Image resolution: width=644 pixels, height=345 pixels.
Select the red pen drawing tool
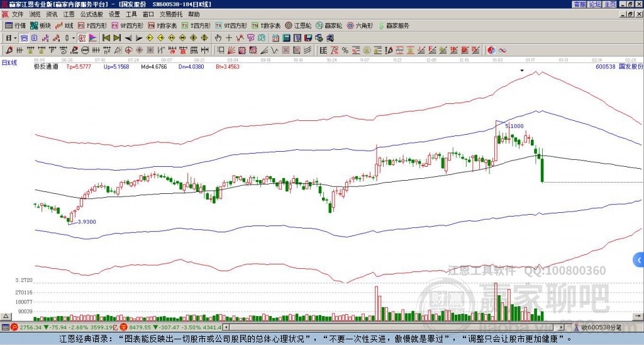coord(9,50)
